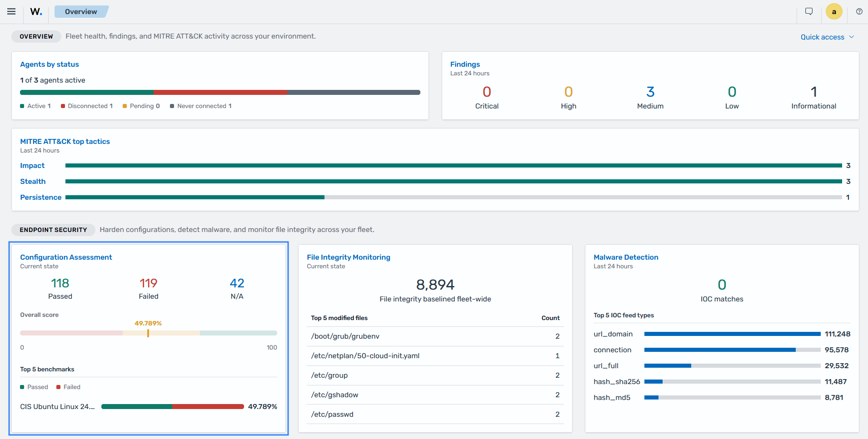Click the Informational findings count 1
The image size is (868, 439).
[x=814, y=92]
